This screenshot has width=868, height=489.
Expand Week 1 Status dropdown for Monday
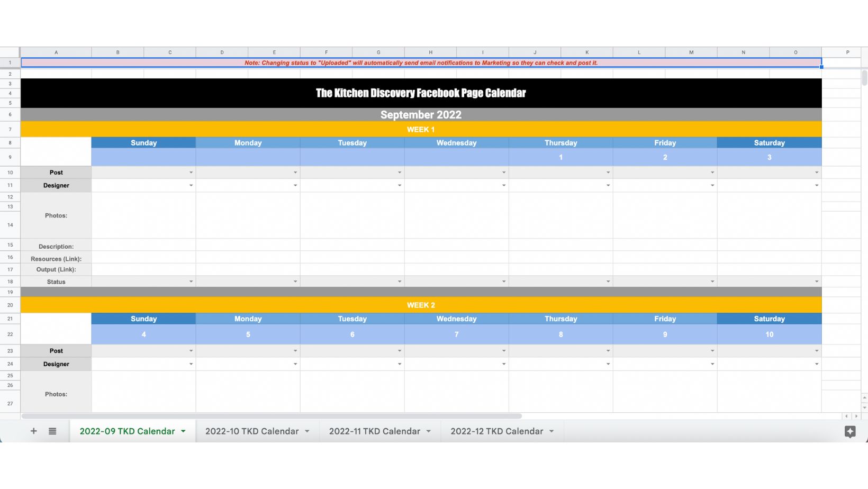point(295,282)
